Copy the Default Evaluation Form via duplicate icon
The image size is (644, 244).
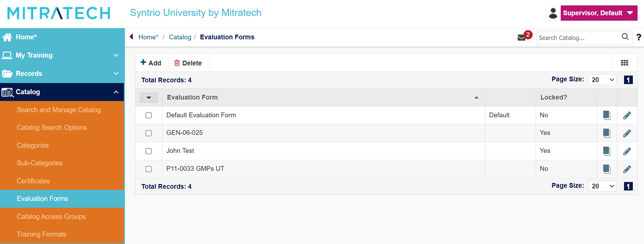click(x=607, y=115)
